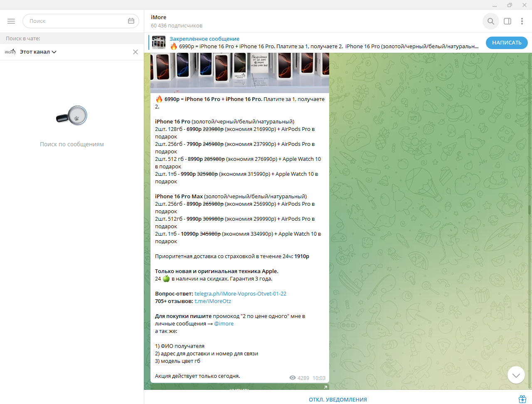Click the magnifier illustration in search panel
532x404 pixels.
(72, 116)
